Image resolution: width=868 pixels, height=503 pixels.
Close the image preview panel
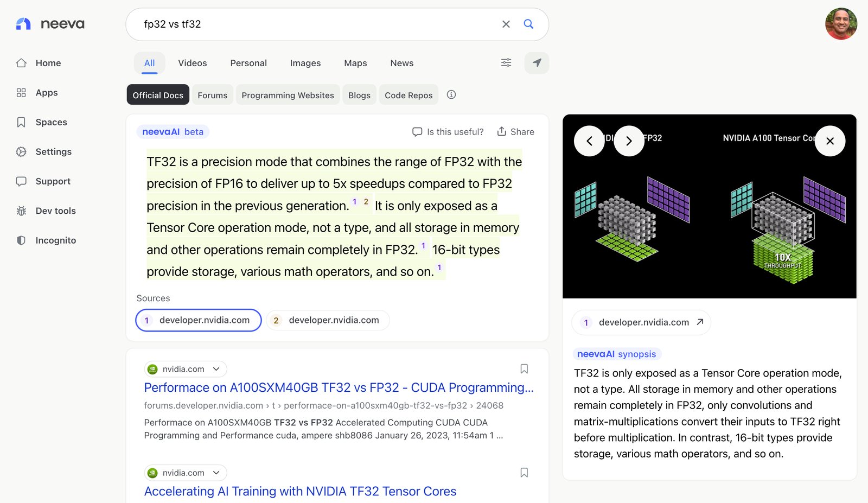[x=830, y=141]
